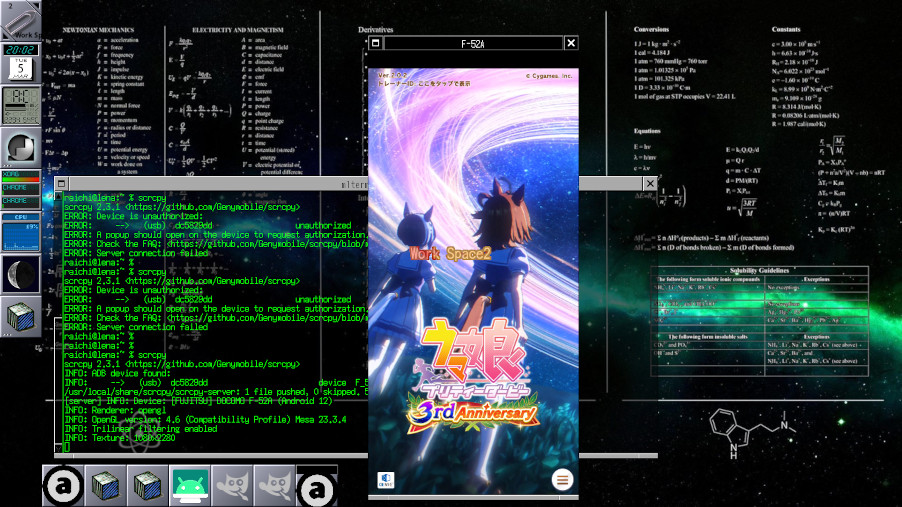This screenshot has width=902, height=507.
Task: Click the LCD weather-station dockapp
Action: [21, 105]
